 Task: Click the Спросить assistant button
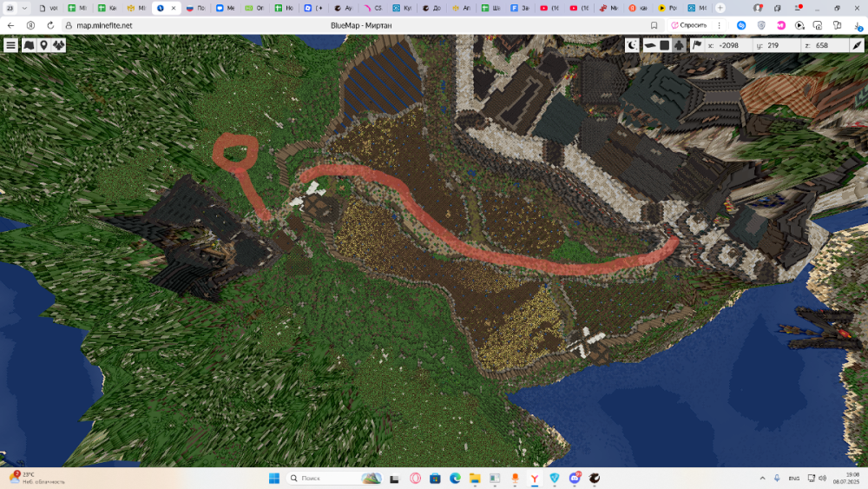[x=688, y=25]
